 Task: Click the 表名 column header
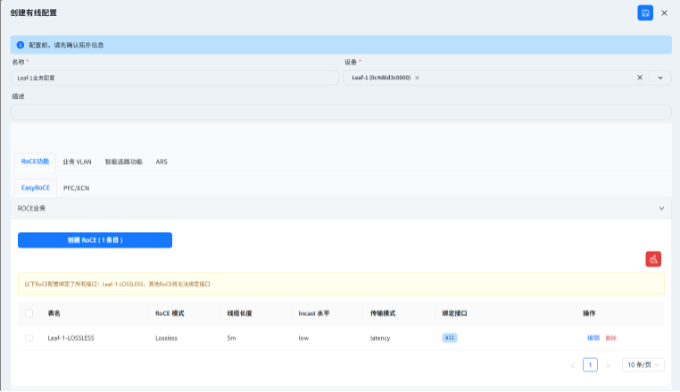54,313
